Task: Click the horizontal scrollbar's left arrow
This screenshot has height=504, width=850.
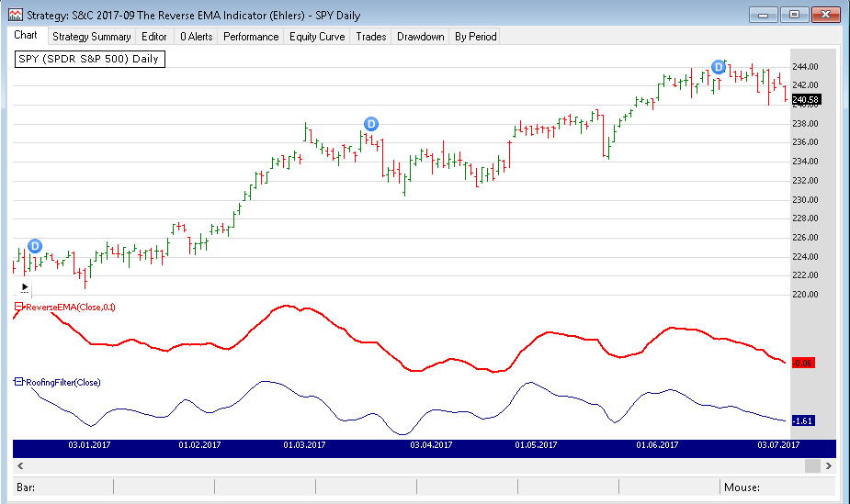Action: click(x=19, y=465)
